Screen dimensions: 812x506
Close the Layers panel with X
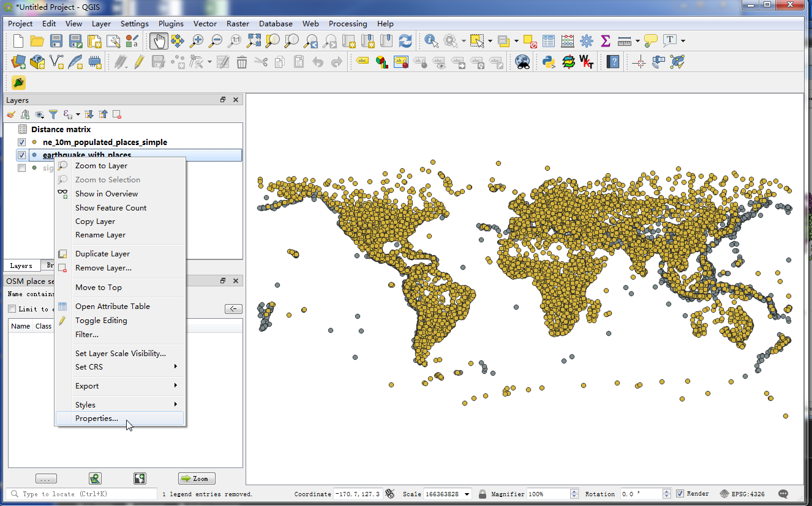(x=236, y=100)
